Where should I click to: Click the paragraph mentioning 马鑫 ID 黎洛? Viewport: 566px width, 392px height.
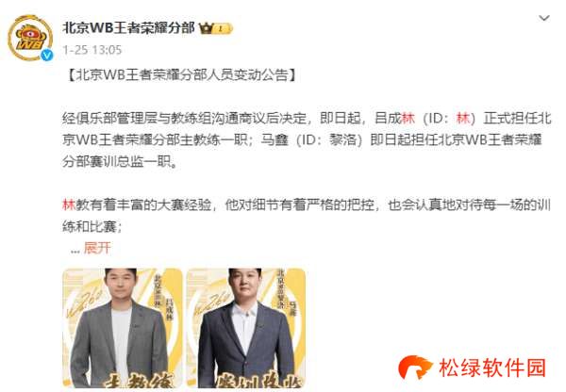click(307, 139)
